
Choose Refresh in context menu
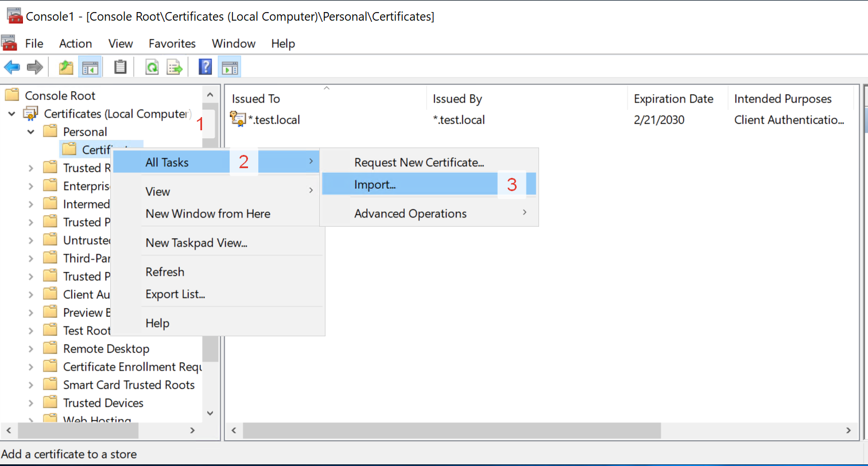click(218, 271)
